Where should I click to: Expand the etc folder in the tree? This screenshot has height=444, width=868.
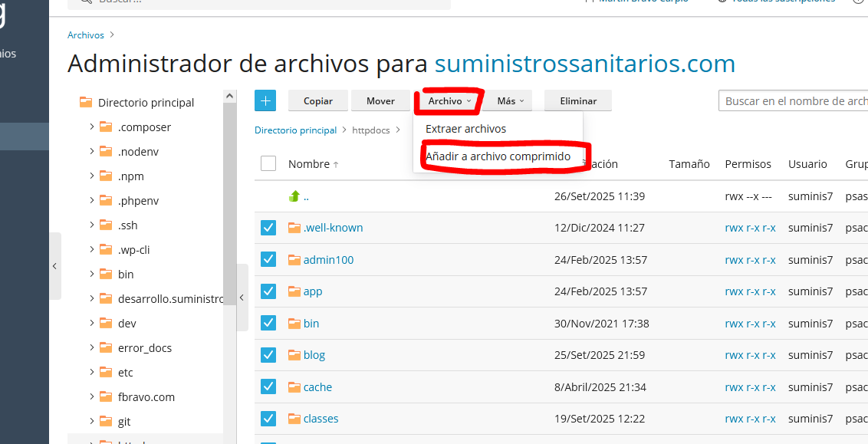[x=92, y=372]
